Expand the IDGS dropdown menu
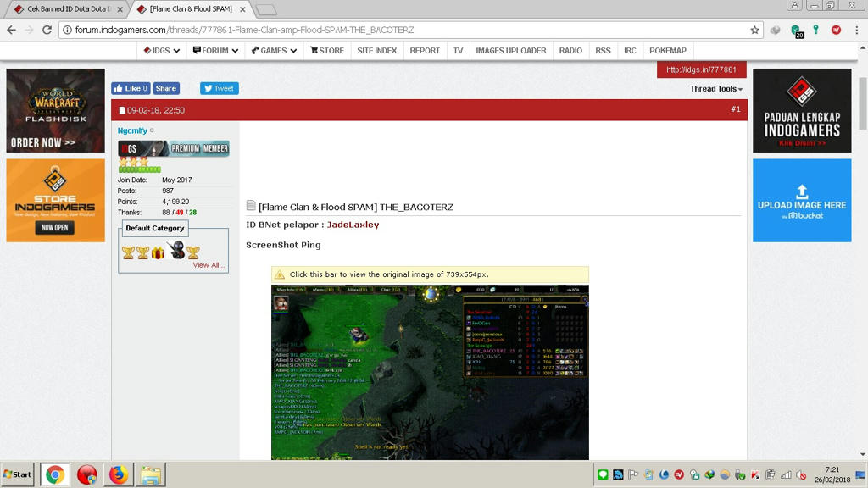The image size is (868, 488). [x=161, y=50]
